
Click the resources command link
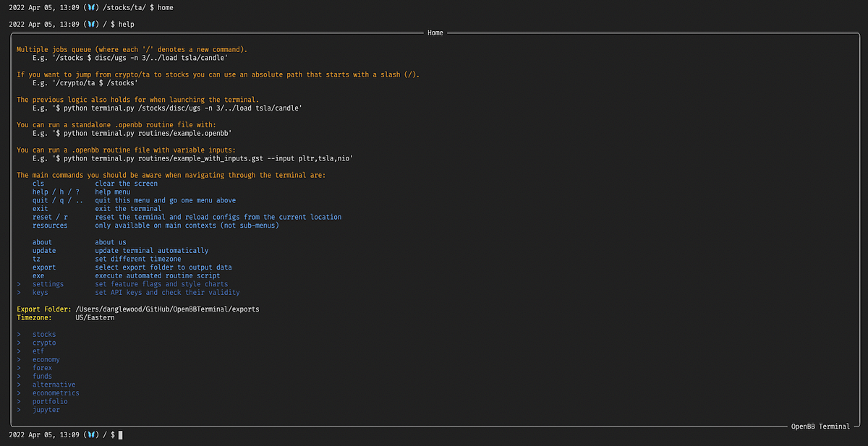point(50,225)
